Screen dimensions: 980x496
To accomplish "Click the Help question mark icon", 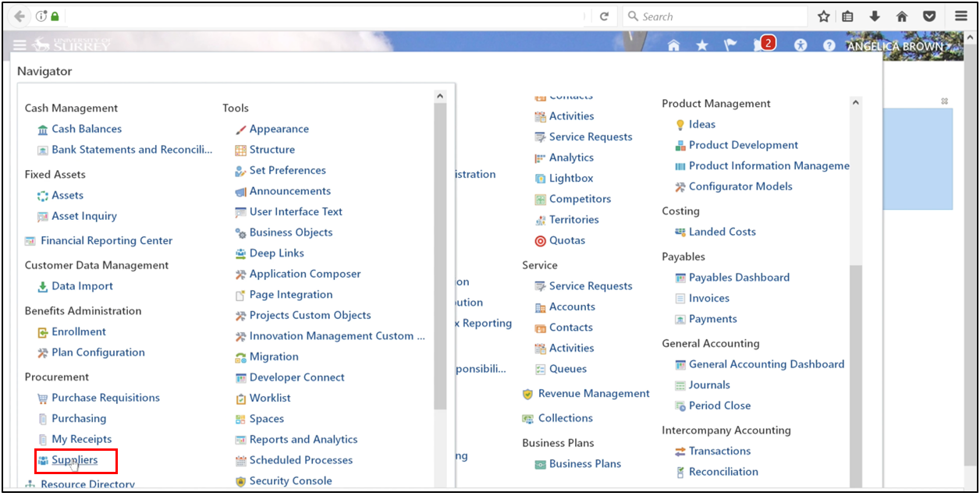I will coord(829,44).
